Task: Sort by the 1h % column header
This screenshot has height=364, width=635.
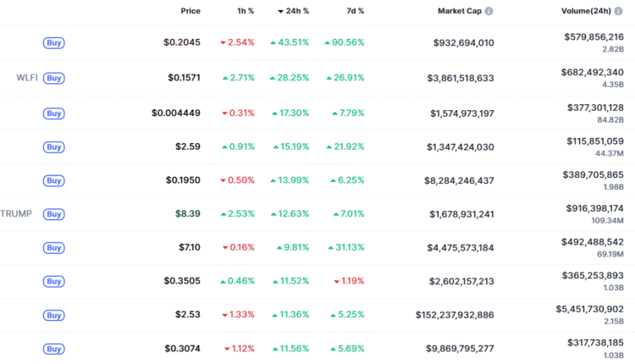Action: 245,12
